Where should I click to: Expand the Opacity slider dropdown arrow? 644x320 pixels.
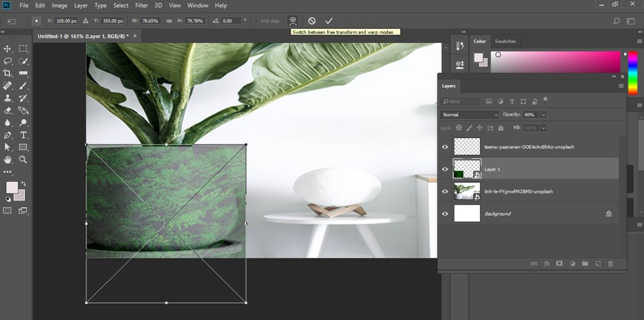543,114
